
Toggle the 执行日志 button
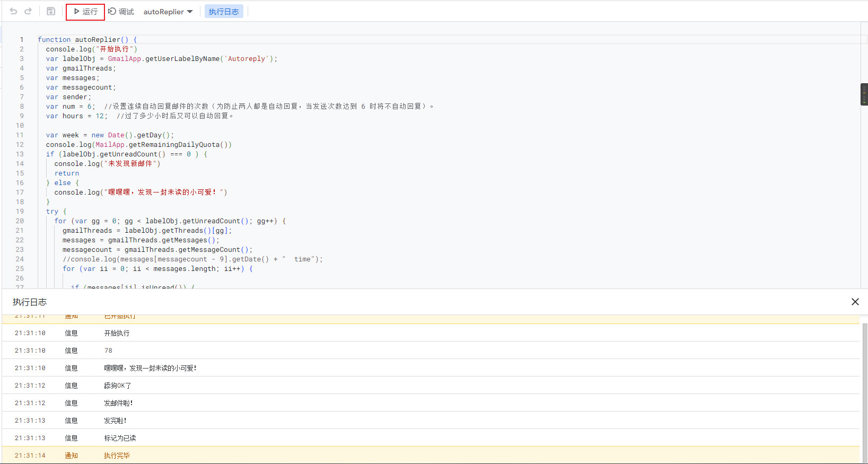[x=224, y=12]
